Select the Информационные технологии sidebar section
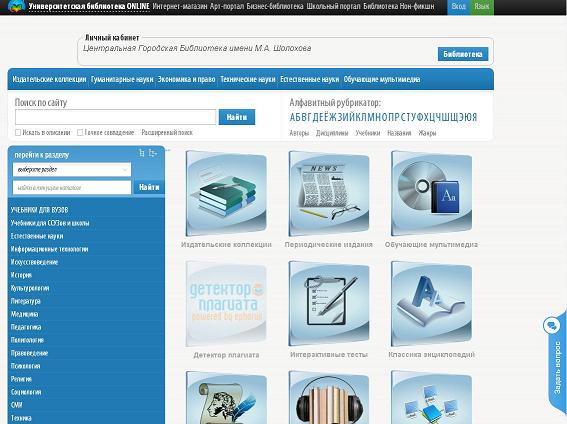Image resolution: width=567 pixels, height=424 pixels. (50, 249)
